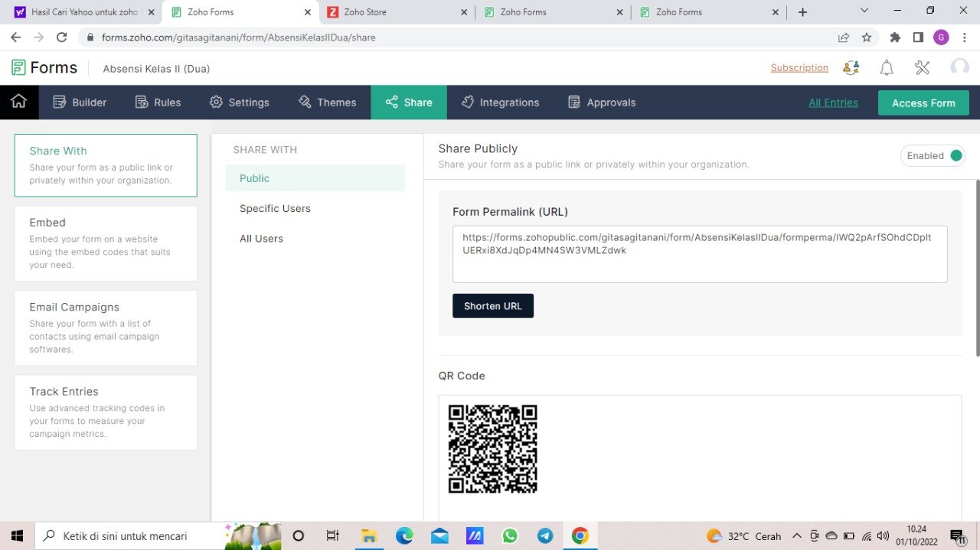Open the tools wrench icon in header
Image resolution: width=980 pixels, height=550 pixels.
[923, 68]
